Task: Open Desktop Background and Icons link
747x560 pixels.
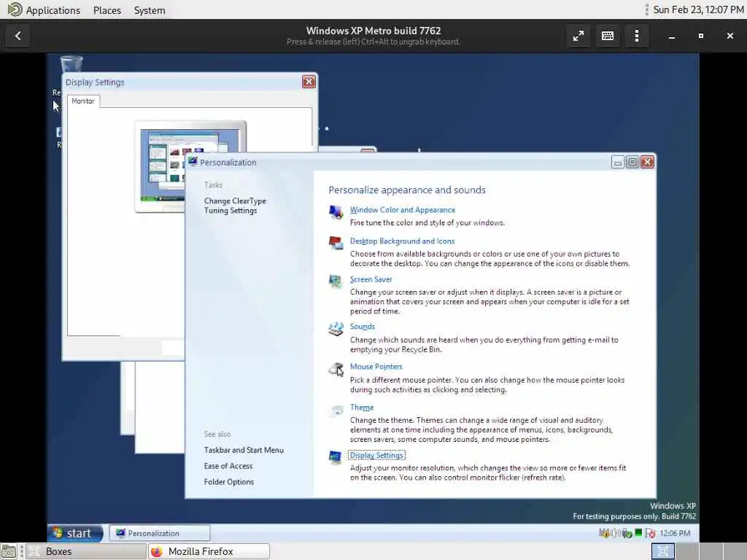Action: click(x=402, y=241)
